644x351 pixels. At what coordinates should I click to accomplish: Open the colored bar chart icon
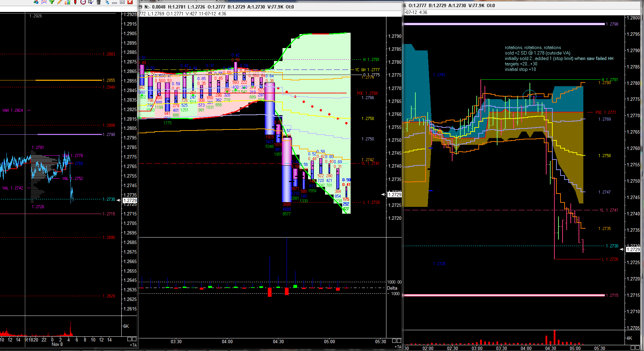tap(67, 2)
